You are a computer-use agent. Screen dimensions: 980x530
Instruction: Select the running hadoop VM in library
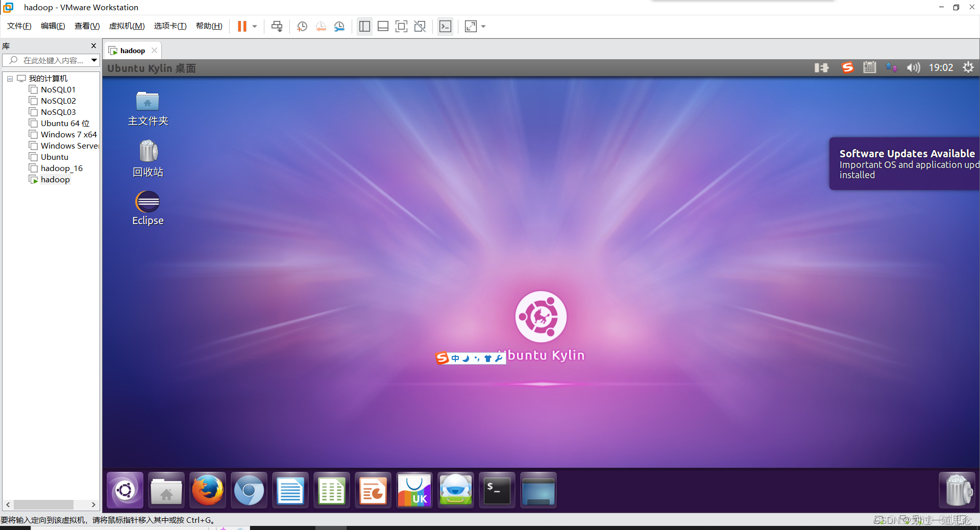coord(55,180)
